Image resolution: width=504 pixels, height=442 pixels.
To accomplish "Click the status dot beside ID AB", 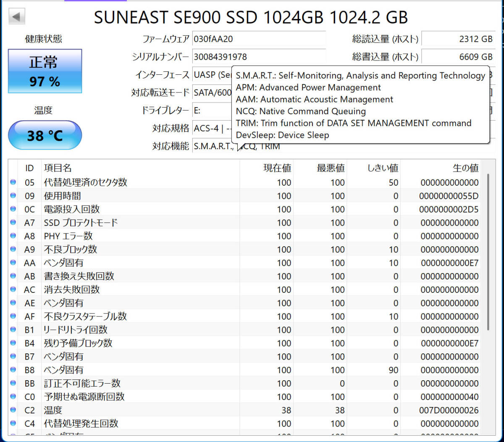I will (x=13, y=276).
